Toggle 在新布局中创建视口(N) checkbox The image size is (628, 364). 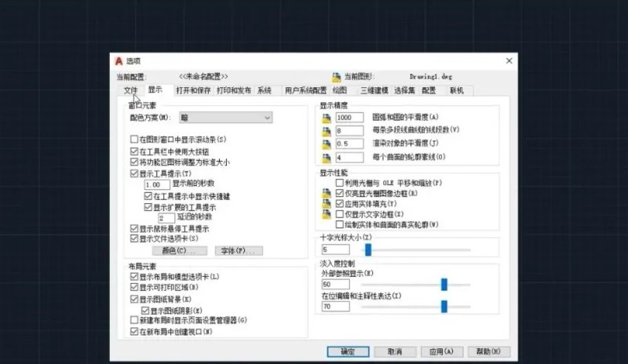[x=134, y=332]
